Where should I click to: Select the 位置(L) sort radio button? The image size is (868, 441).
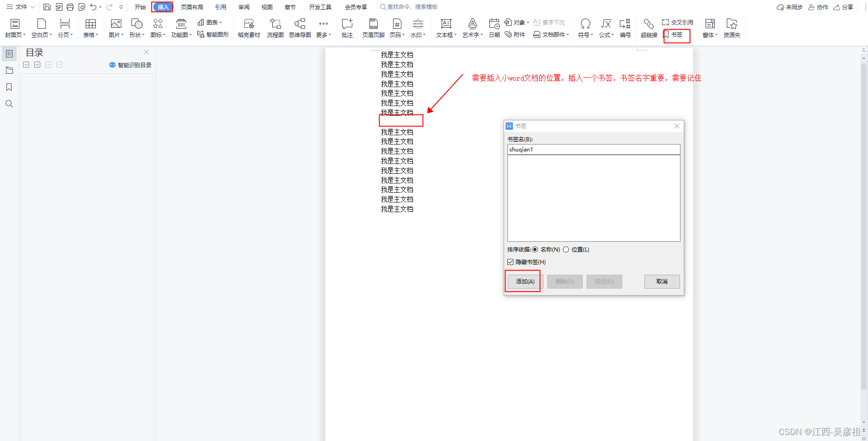566,250
